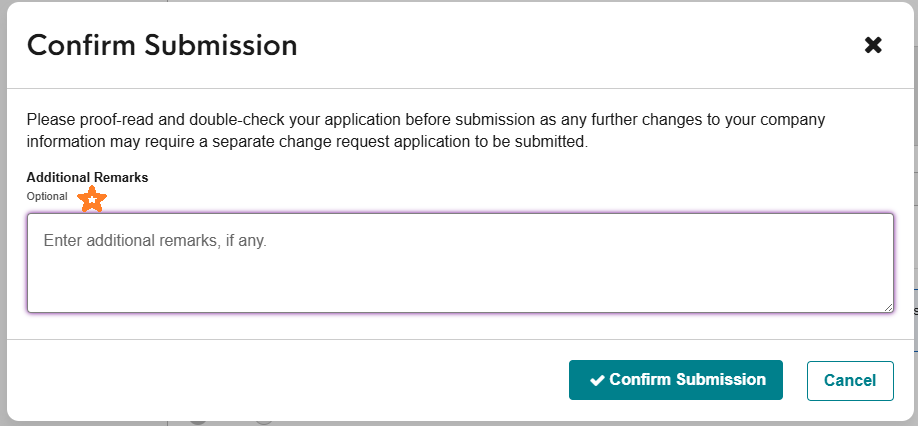Click empty footer area left of Confirm button
The width and height of the screenshot is (918, 426).
300,380
